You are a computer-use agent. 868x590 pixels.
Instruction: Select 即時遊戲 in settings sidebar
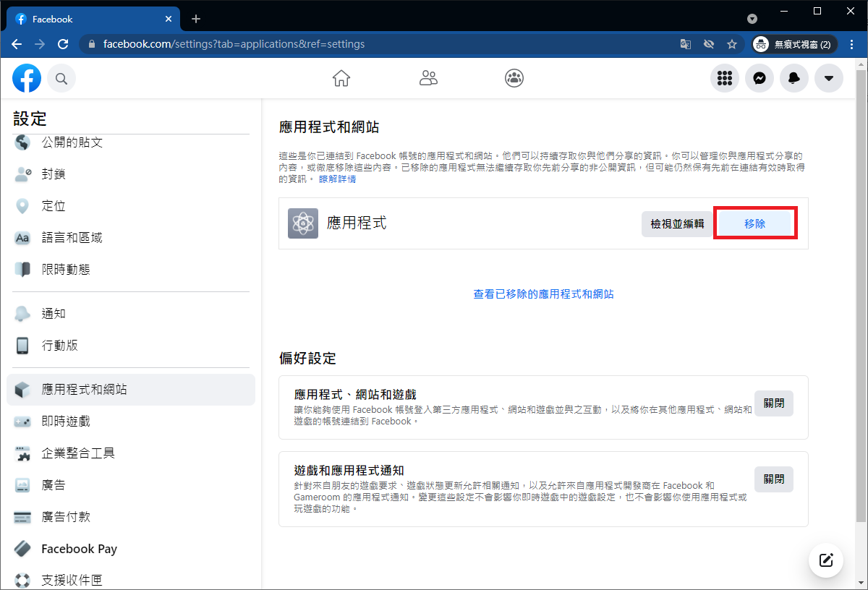[x=66, y=422]
